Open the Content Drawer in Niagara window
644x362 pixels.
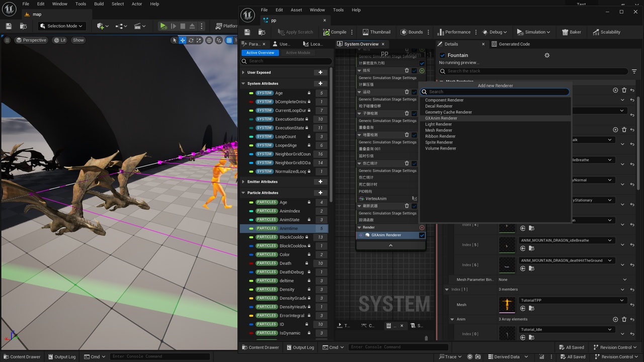tap(260, 347)
